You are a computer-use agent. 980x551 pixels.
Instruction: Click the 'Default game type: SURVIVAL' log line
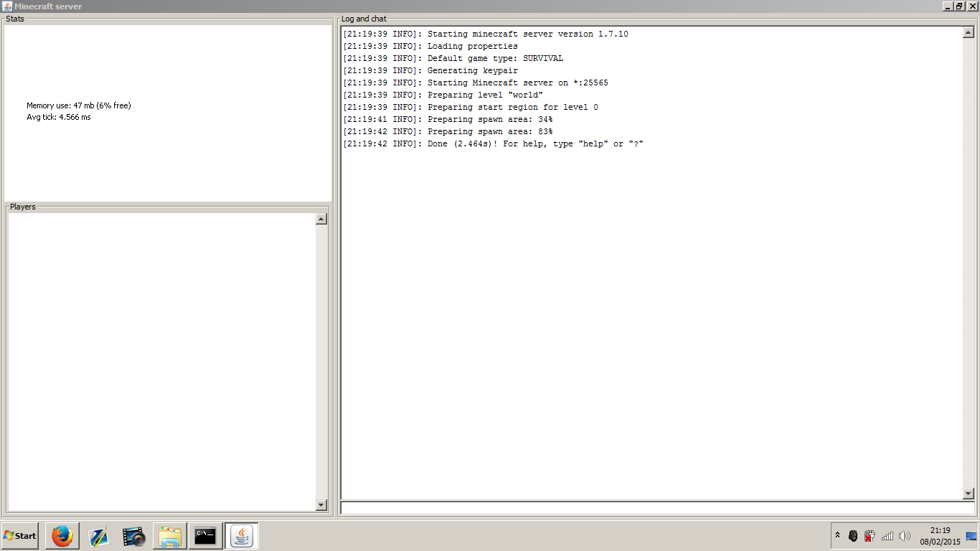453,58
